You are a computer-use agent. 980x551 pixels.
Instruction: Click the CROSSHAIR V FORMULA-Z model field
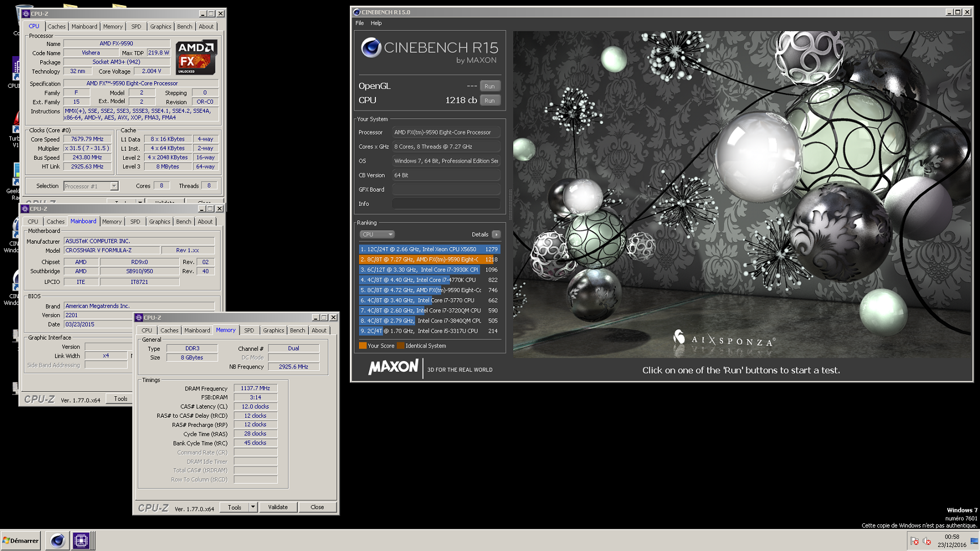(x=111, y=250)
